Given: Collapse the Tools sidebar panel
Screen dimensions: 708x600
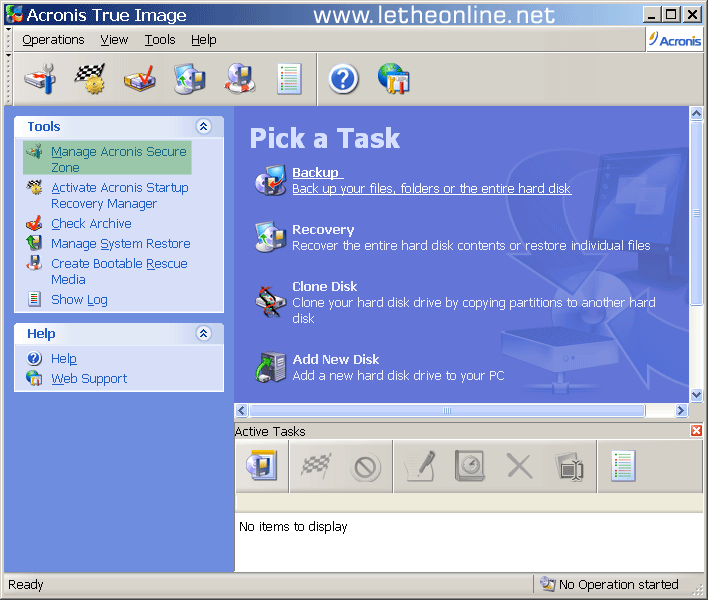Looking at the screenshot, I should pos(204,126).
